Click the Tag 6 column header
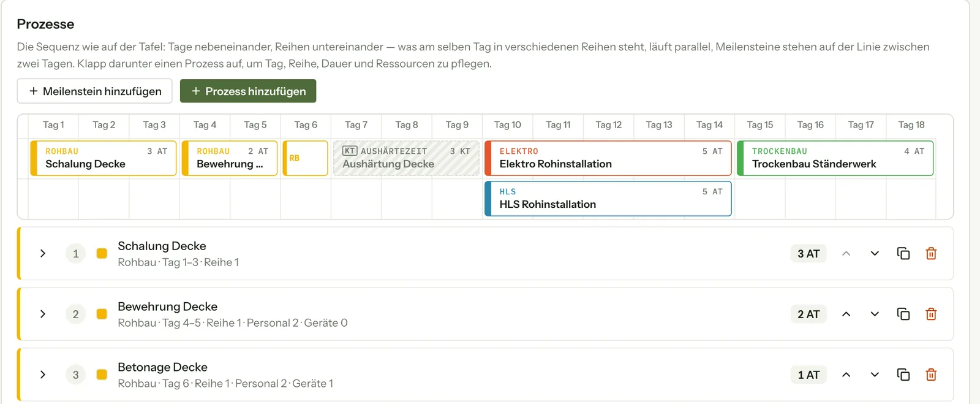 tap(306, 125)
